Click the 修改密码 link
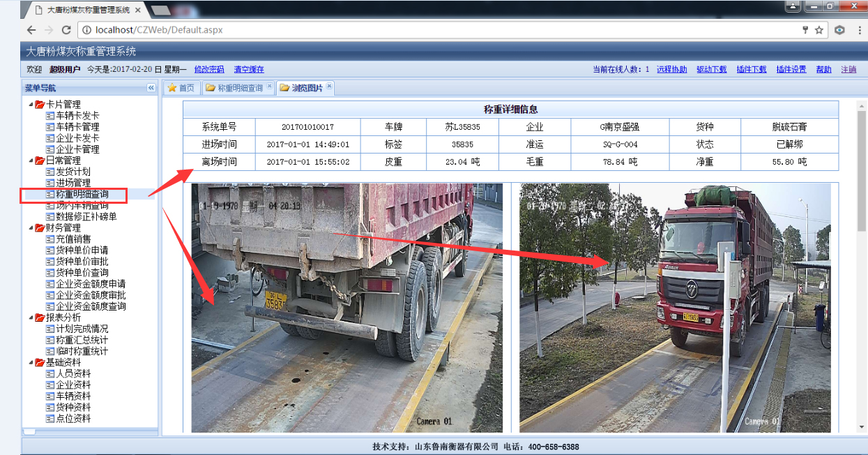The image size is (868, 455). [x=209, y=70]
